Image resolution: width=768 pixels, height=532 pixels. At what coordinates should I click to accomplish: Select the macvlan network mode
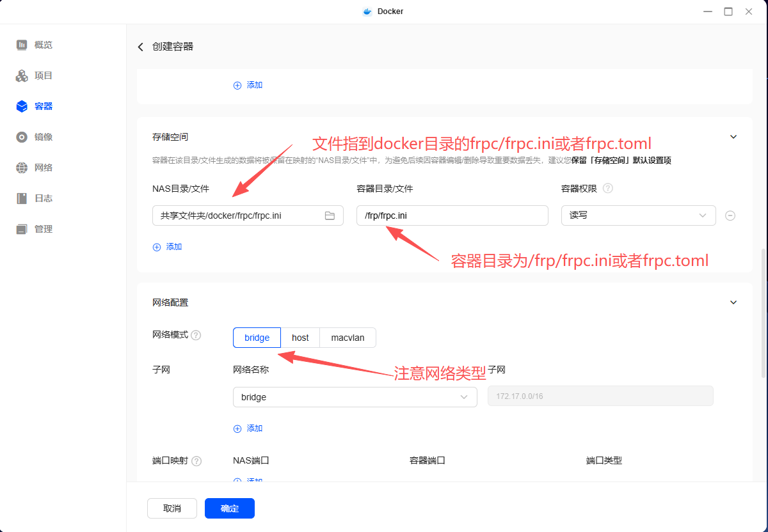click(348, 338)
